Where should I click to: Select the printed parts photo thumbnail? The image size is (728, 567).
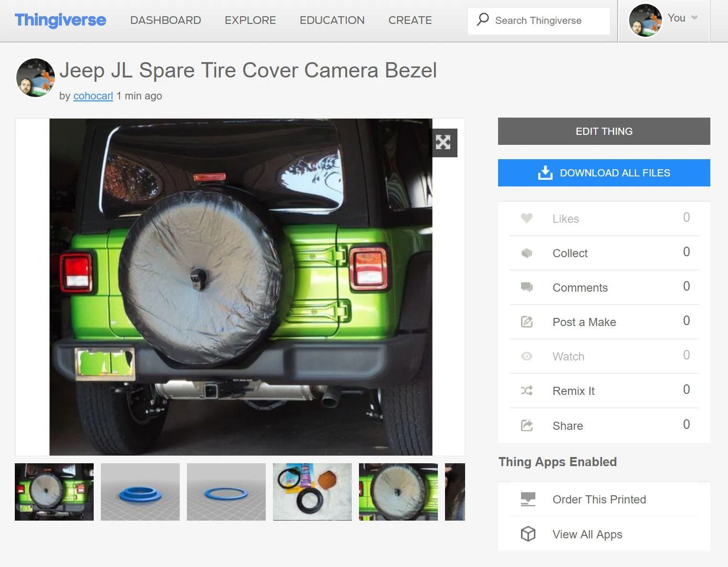(312, 492)
